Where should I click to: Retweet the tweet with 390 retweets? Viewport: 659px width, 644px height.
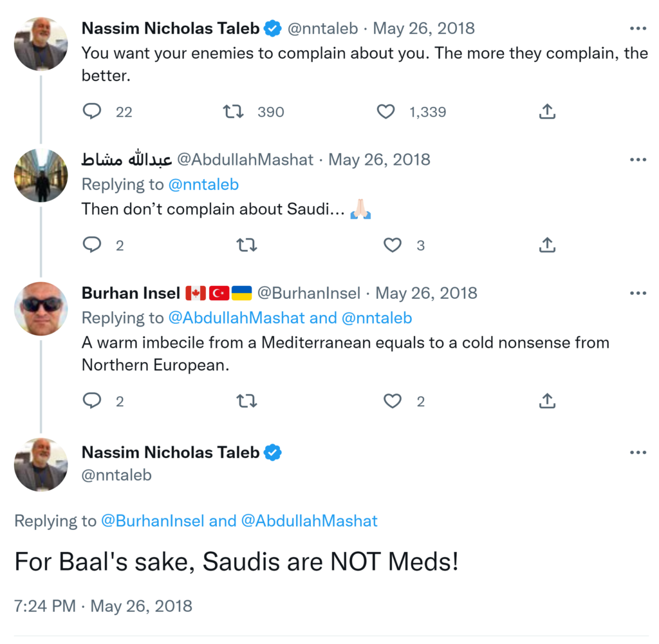[x=233, y=111]
